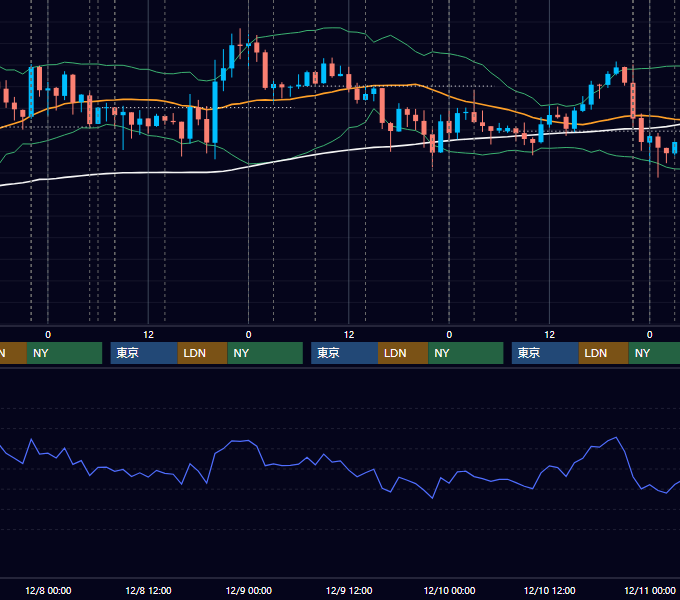Select the LDN session block on 12/8
Viewport: 680px width, 600px height.
pyautogui.click(x=202, y=353)
